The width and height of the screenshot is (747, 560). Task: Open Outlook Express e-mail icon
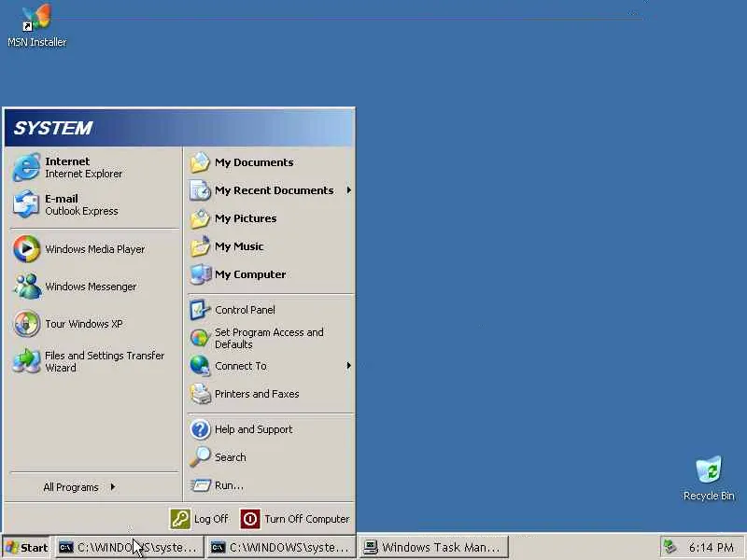tap(26, 204)
